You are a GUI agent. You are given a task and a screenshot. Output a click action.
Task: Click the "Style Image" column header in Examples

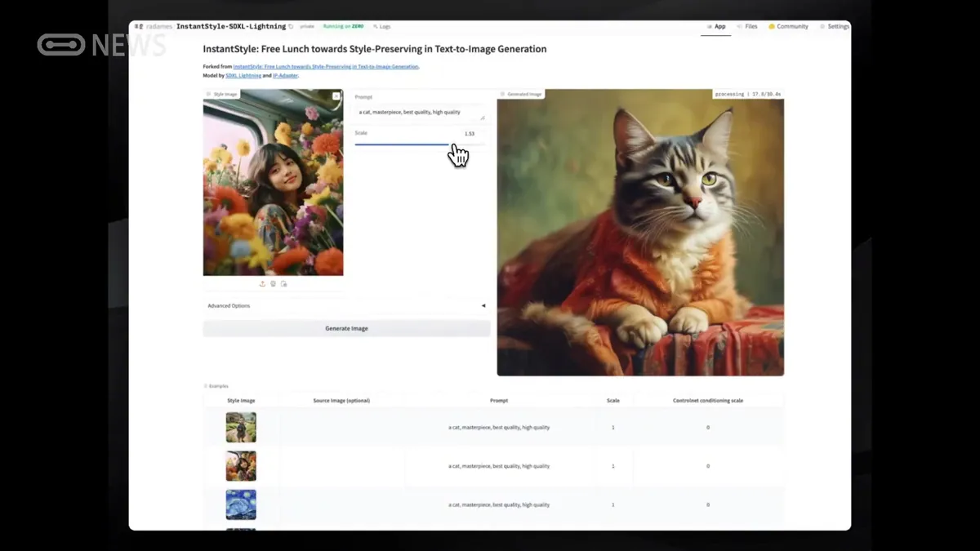241,401
